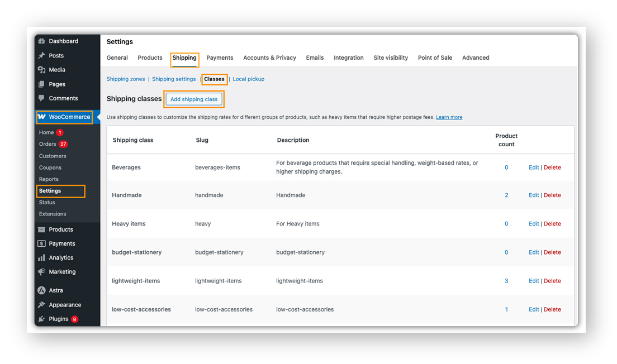The width and height of the screenshot is (617, 364).
Task: Delete the budget-stationery shipping class
Action: [553, 252]
